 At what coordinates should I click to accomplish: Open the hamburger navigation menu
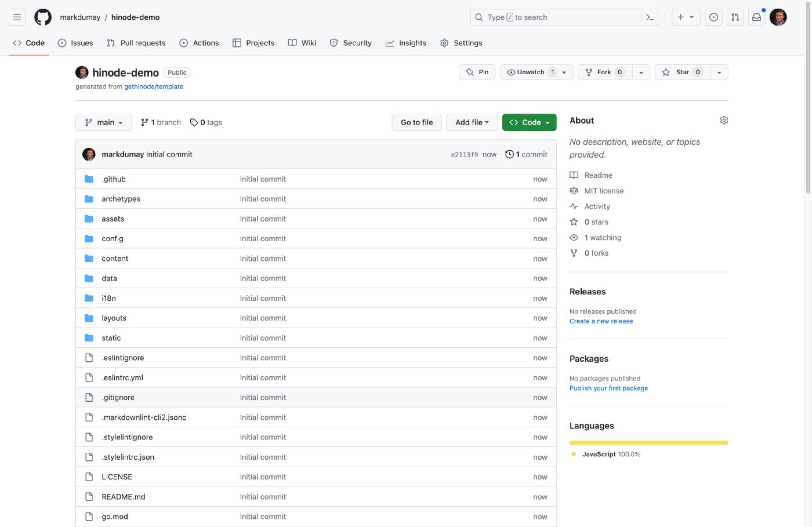17,17
